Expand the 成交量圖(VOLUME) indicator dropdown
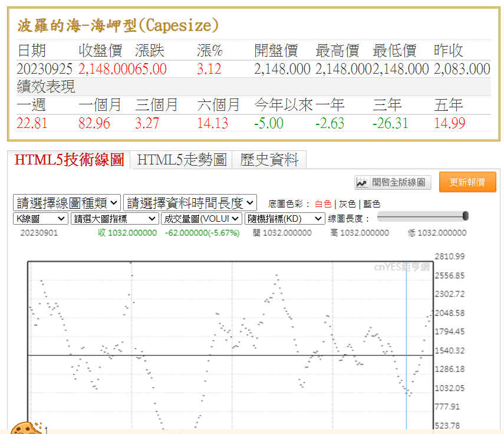The height and width of the screenshot is (434, 504). coord(201,218)
